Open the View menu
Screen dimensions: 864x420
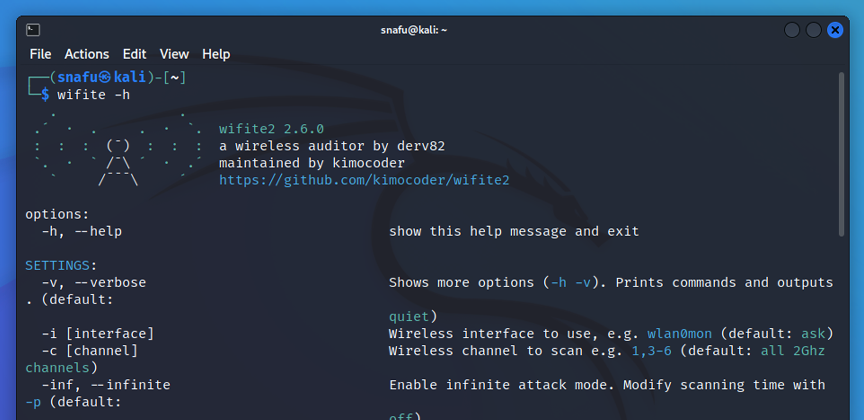[x=174, y=54]
